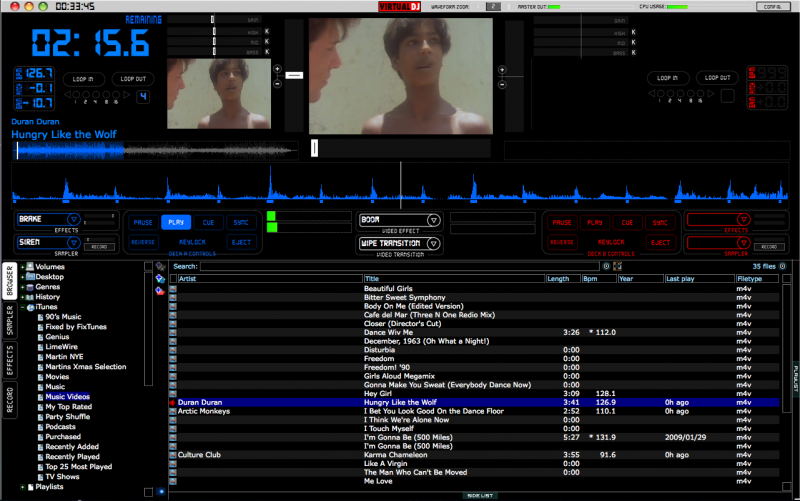
Task: Click the file icon of Hey Girl row
Action: [173, 394]
